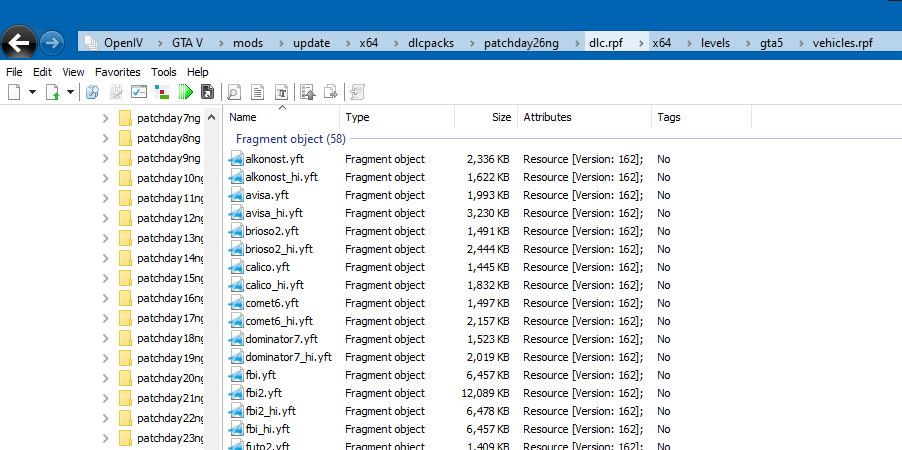Open the View menu

pos(73,72)
